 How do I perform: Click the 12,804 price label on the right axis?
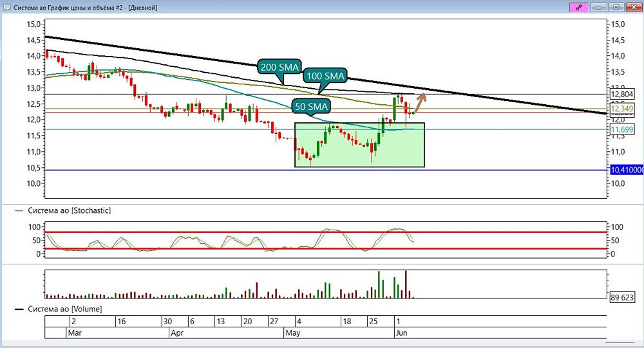point(622,95)
